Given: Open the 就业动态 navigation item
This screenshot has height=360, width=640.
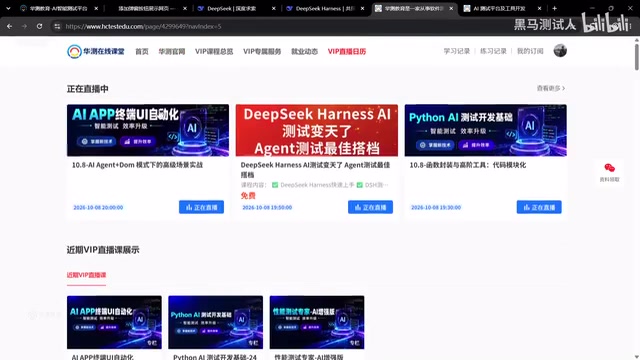Looking at the screenshot, I should pos(304,51).
